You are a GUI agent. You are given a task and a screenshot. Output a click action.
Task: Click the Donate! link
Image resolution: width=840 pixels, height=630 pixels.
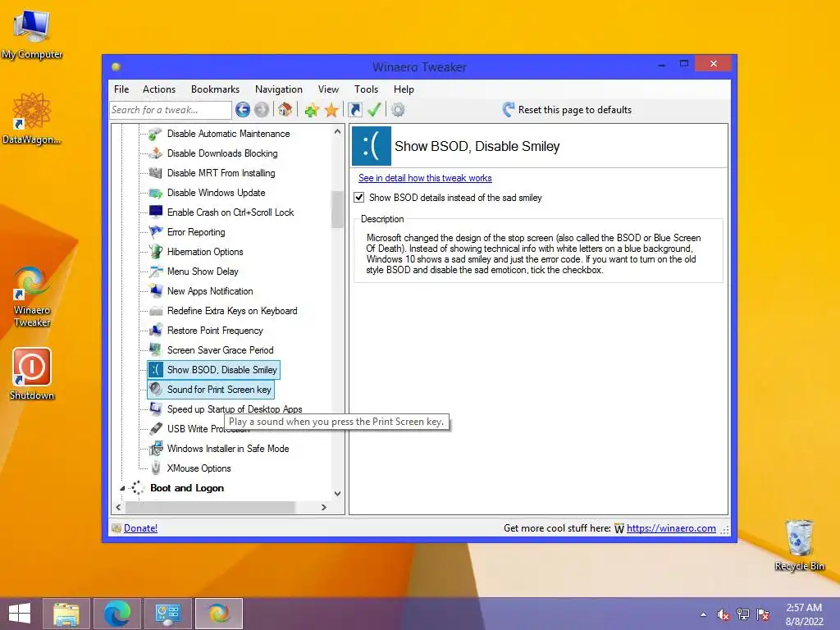tap(140, 528)
